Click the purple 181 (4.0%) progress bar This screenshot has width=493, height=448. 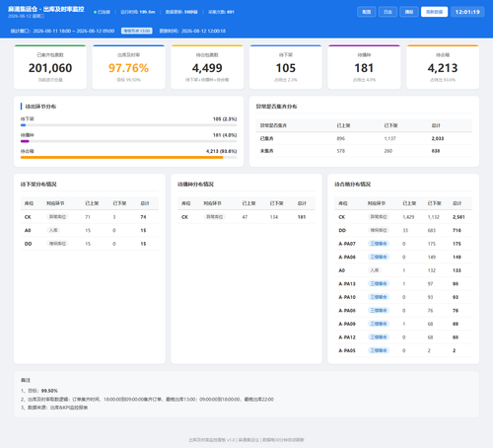click(25, 141)
